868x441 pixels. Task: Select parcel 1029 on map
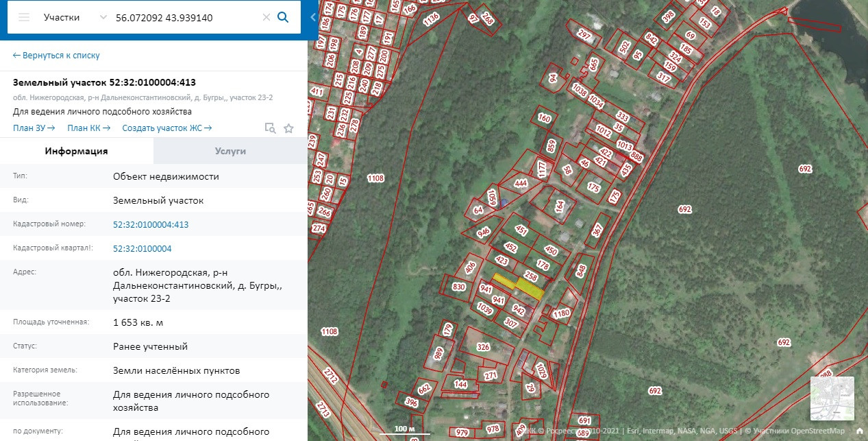click(541, 372)
